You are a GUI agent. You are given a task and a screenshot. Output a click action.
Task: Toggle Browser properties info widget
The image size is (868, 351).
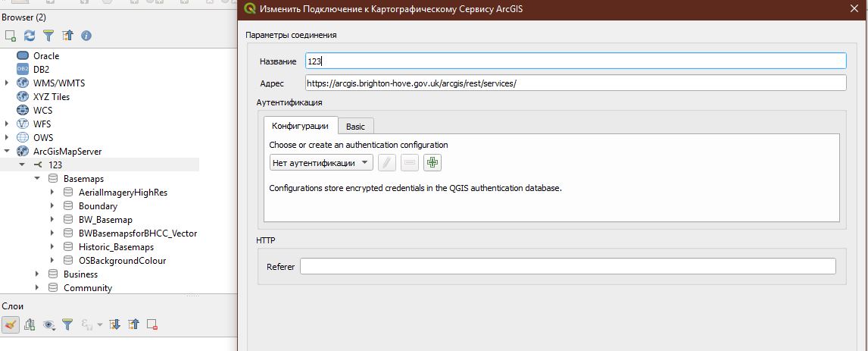pyautogui.click(x=86, y=36)
